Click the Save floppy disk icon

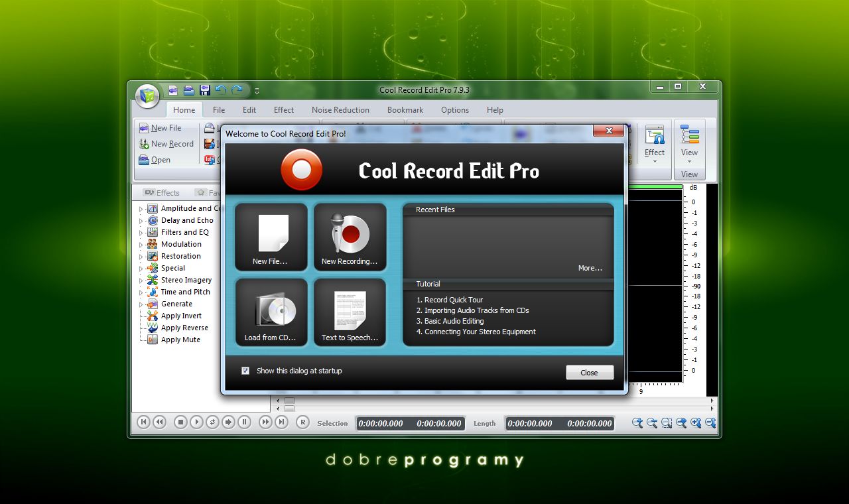[x=205, y=90]
